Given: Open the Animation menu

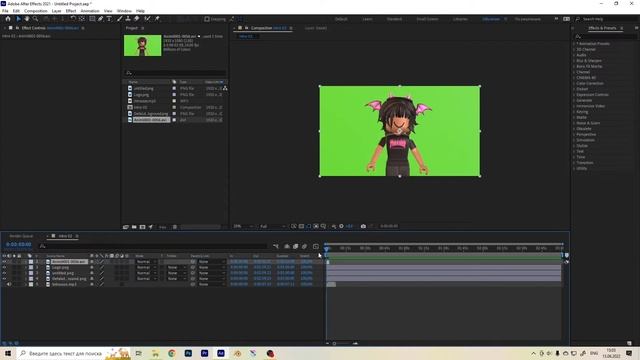Looking at the screenshot, I should tap(90, 11).
